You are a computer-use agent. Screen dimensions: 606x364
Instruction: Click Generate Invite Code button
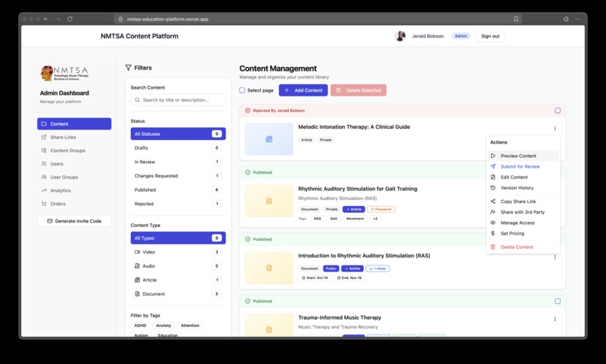(x=74, y=221)
